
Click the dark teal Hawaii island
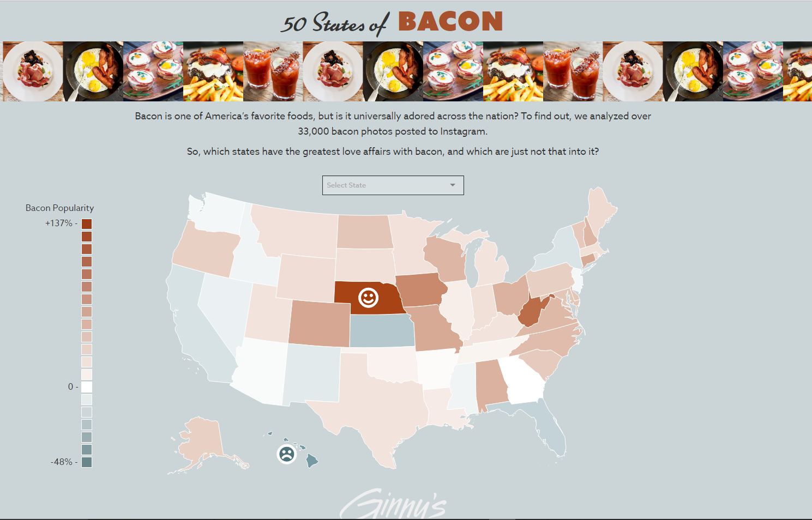coord(311,461)
